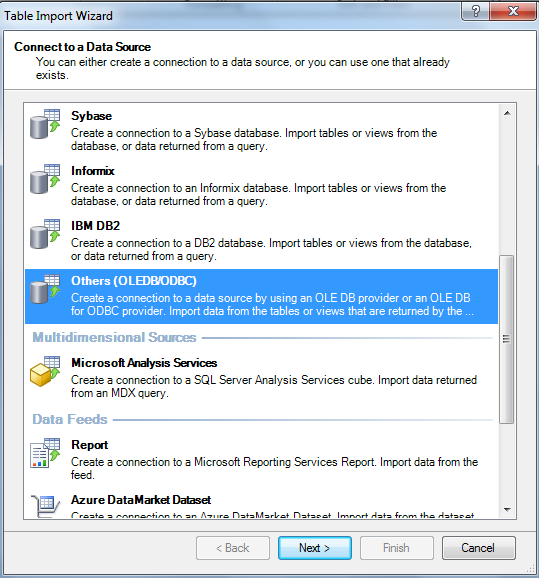Select the Report data feed title
This screenshot has width=539, height=578.
click(x=90, y=445)
